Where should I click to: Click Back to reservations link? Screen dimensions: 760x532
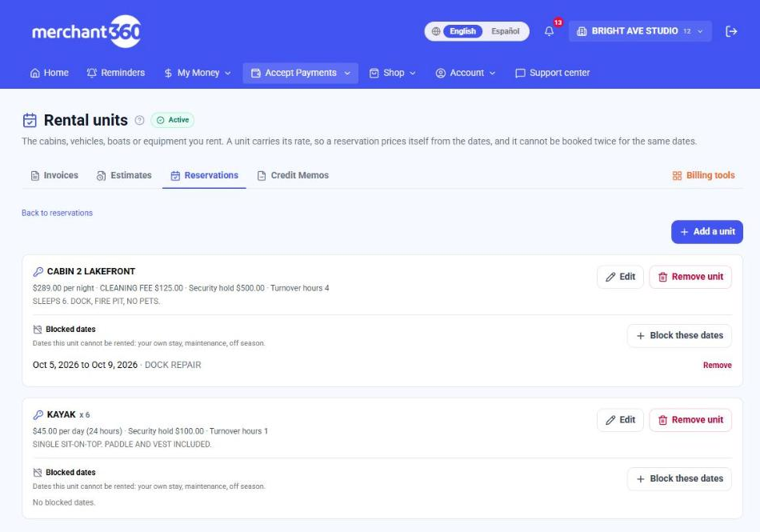pyautogui.click(x=57, y=213)
